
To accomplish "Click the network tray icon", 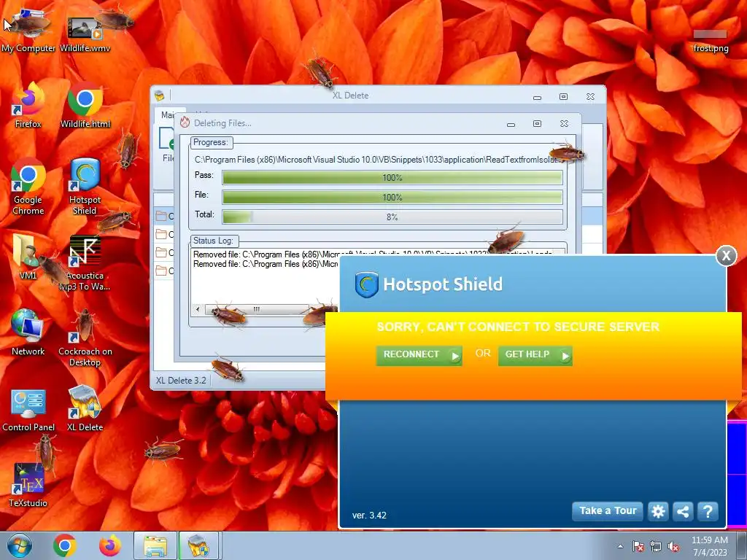I will pyautogui.click(x=656, y=547).
